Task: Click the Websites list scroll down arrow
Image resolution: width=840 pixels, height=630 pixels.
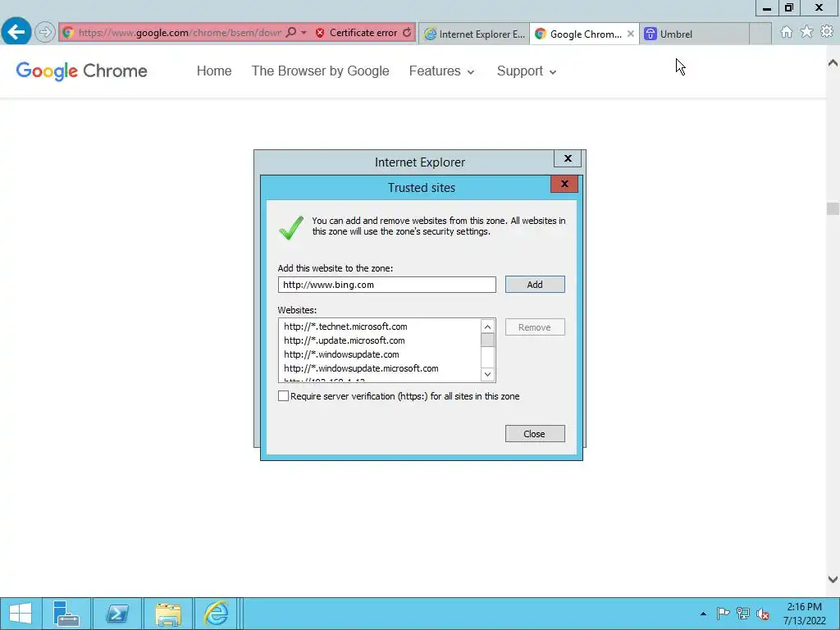Action: tap(487, 374)
